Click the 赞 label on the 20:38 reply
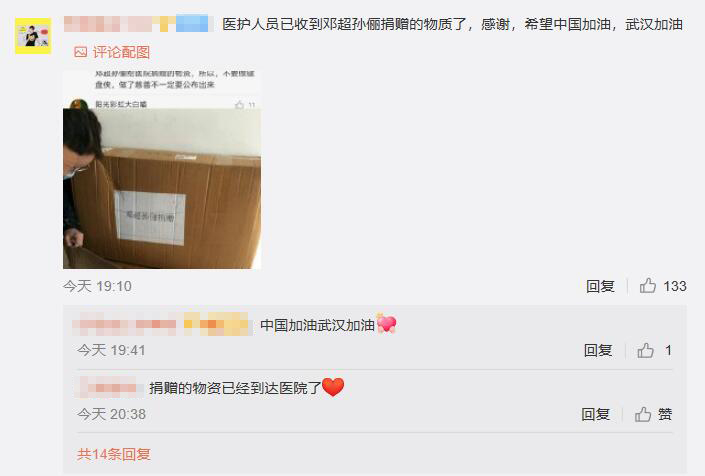 (665, 414)
